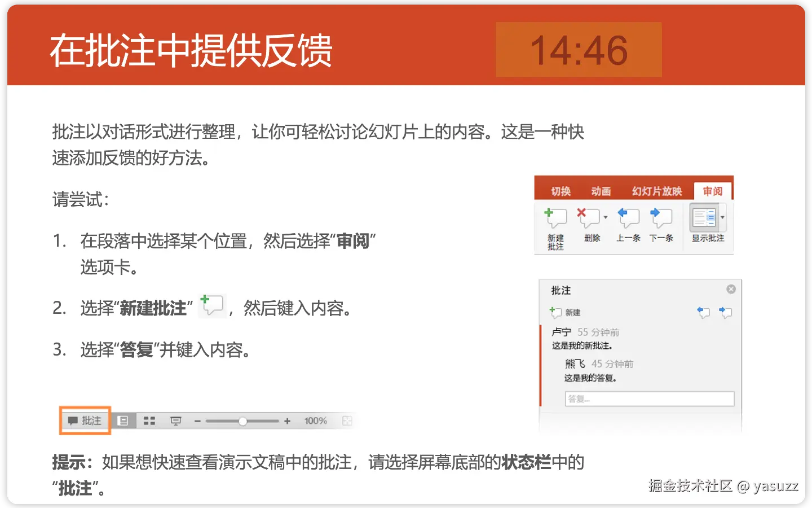Image resolution: width=812 pixels, height=508 pixels.
Task: Click the bold word 审阅 in step 1
Action: [353, 241]
